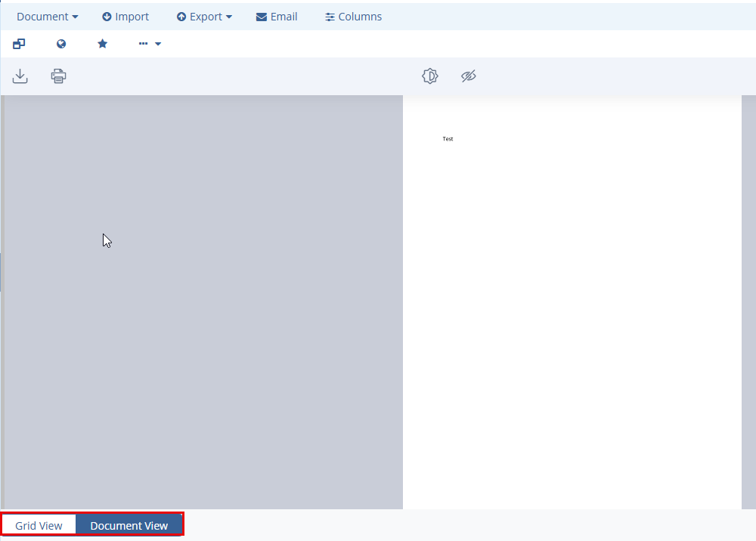Open the Columns settings
756x541 pixels.
pos(353,17)
